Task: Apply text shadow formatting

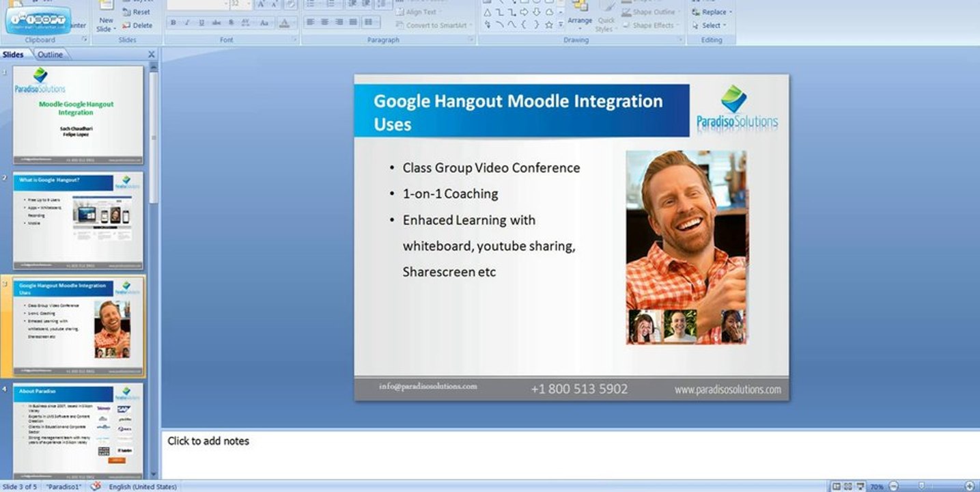Action: pyautogui.click(x=231, y=23)
